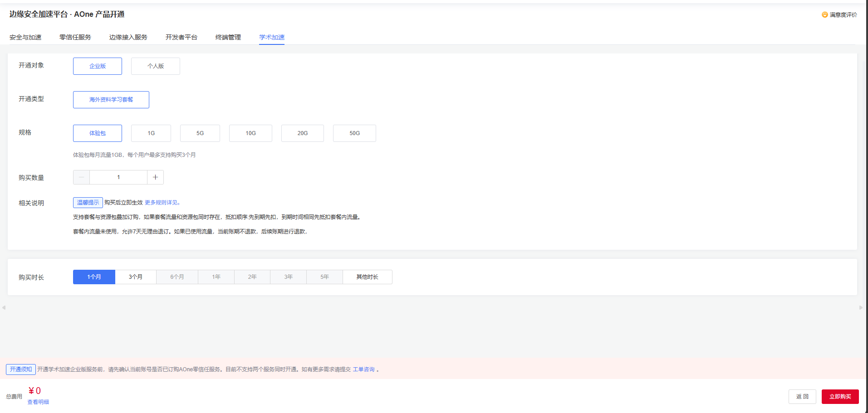This screenshot has height=413, width=868.
Task: Choose 3年 purchase duration
Action: pyautogui.click(x=289, y=277)
